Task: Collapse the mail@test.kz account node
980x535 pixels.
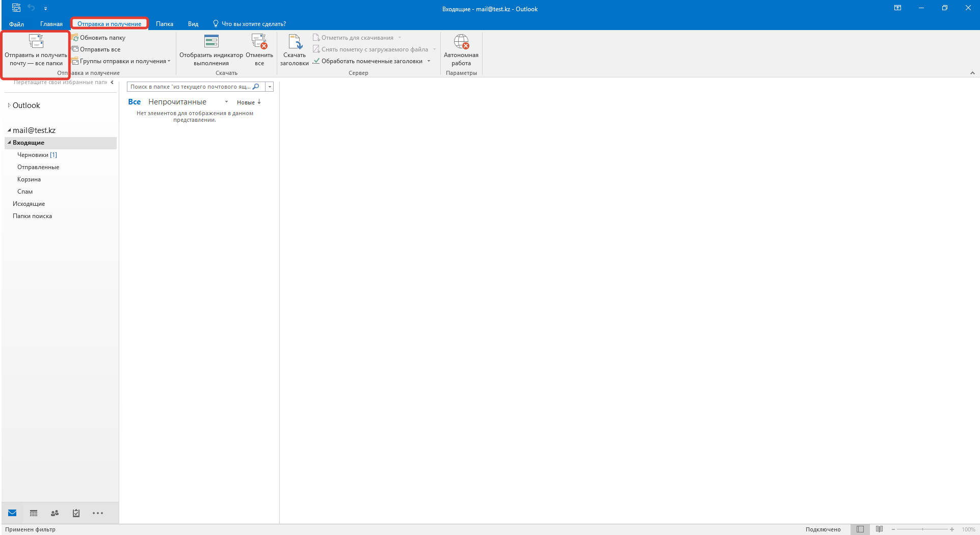Action: tap(9, 130)
